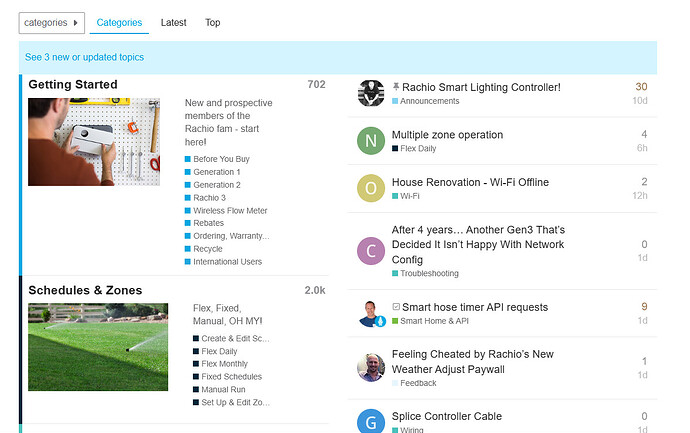This screenshot has height=433, width=690.
Task: Click the Schedules & Zones lawn sprinkler image
Action: tap(98, 347)
